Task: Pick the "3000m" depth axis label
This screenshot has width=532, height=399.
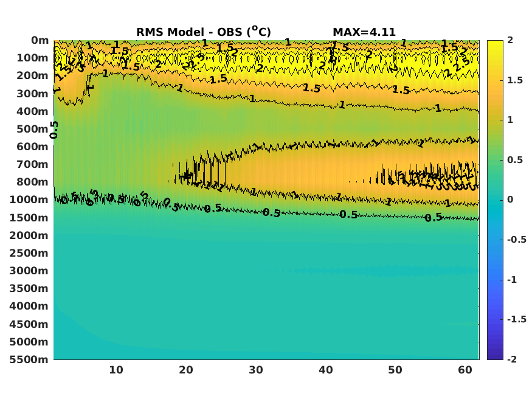Action: 29,271
